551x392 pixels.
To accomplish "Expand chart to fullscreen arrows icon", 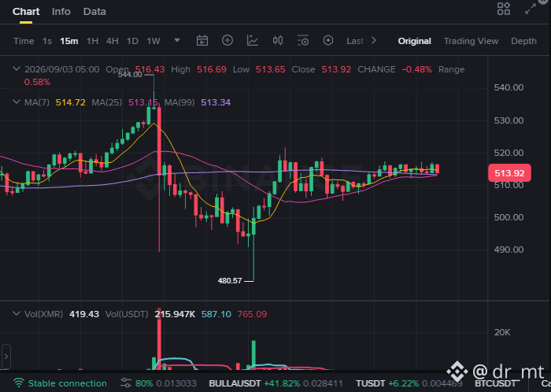I will coord(531,9).
